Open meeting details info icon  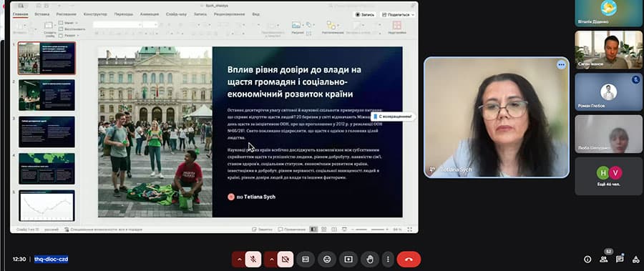click(x=587, y=259)
